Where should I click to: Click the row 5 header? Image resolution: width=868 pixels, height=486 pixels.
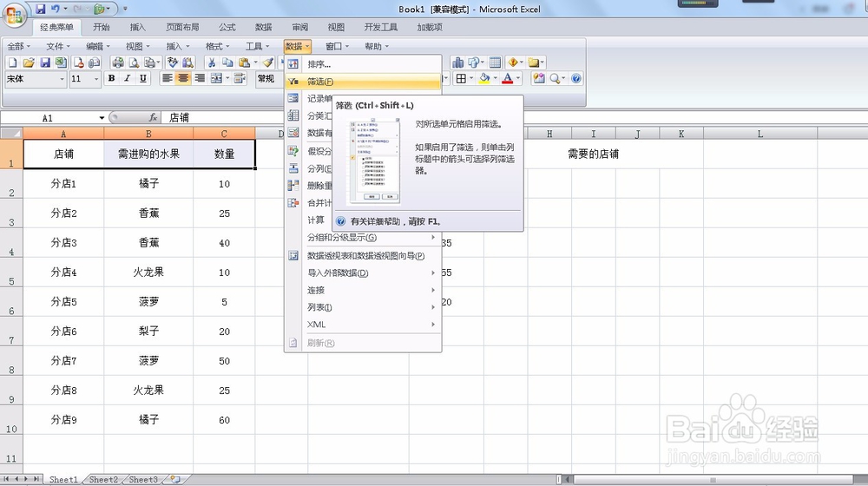tap(11, 272)
